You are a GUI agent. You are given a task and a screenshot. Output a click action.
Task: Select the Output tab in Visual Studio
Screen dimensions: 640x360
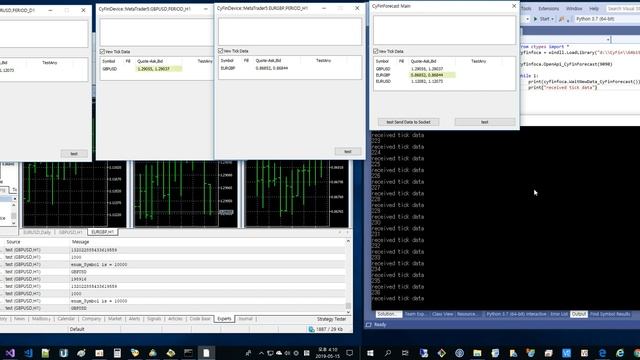[579, 314]
